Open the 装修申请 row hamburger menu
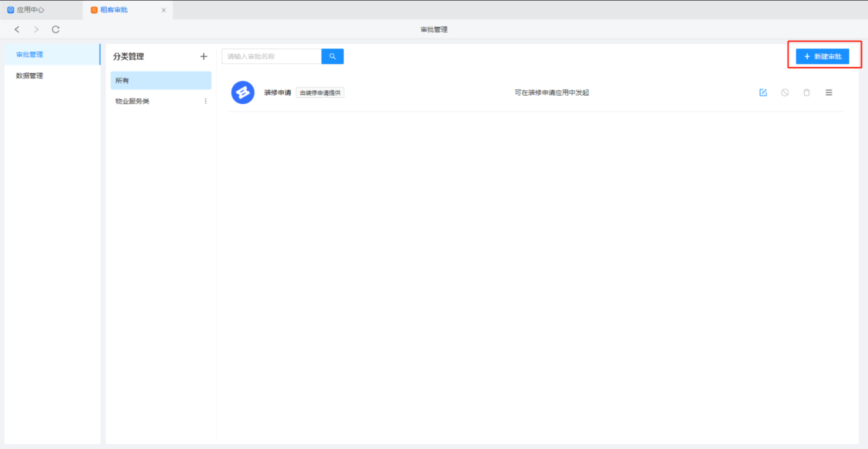This screenshot has height=449, width=868. pos(829,93)
